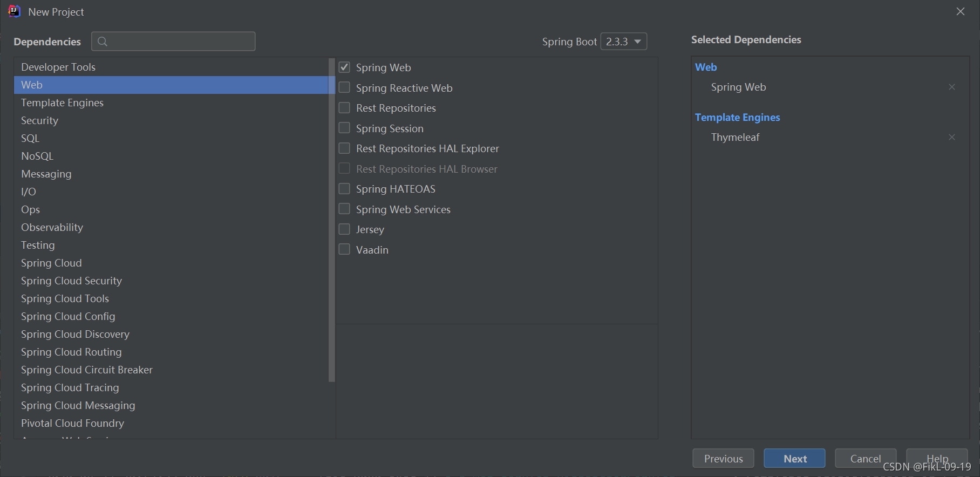Select Spring Web in selected dependencies
Image resolution: width=980 pixels, height=477 pixels.
pyautogui.click(x=739, y=87)
